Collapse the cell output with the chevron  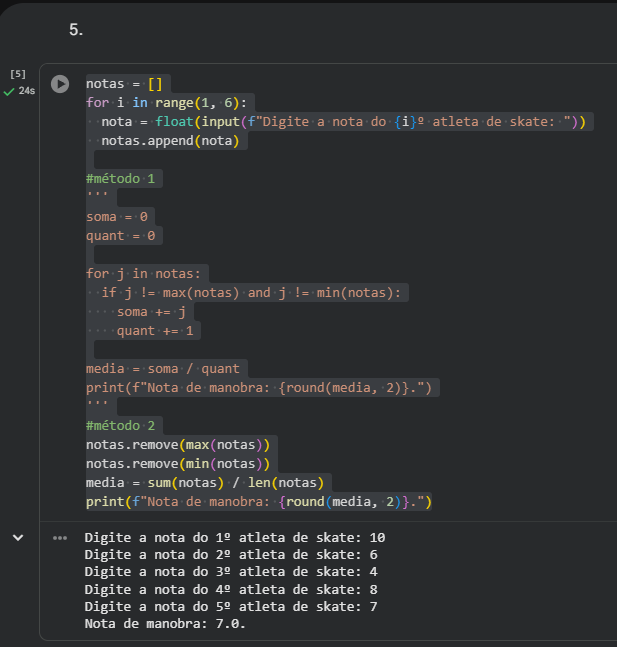[18, 538]
